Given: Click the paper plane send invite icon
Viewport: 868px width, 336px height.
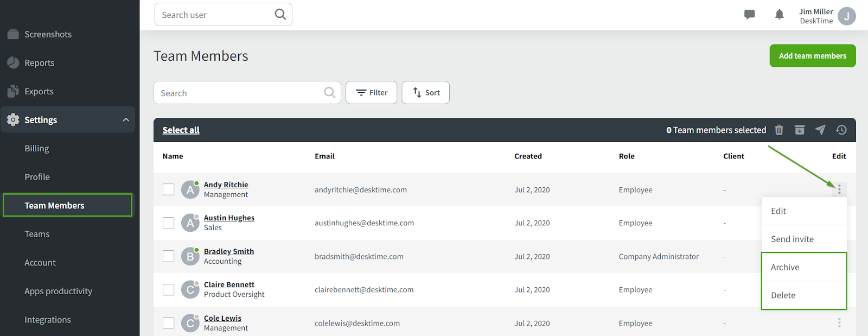Looking at the screenshot, I should pos(820,130).
